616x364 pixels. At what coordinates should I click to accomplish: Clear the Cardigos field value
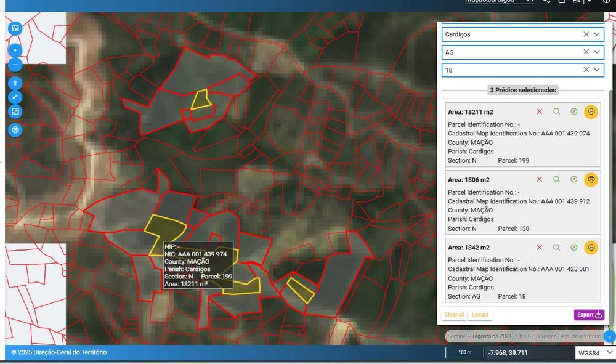586,34
